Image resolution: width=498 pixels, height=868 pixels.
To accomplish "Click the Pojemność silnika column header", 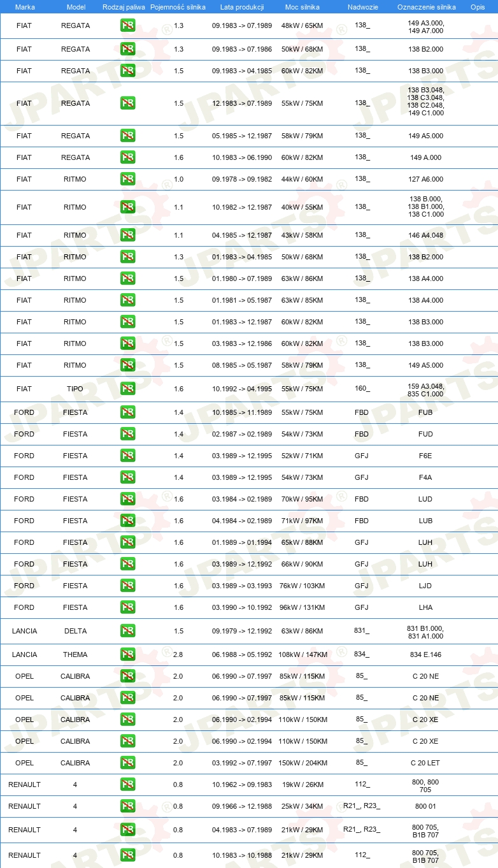I will click(178, 7).
